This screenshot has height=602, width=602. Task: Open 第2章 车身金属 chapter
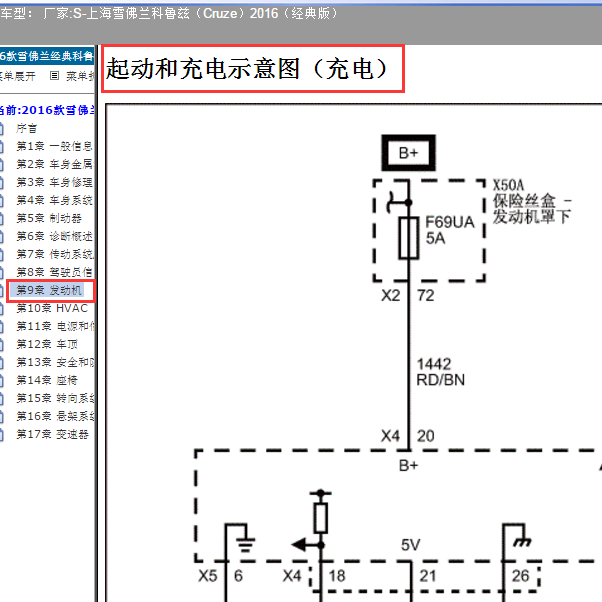(54, 164)
